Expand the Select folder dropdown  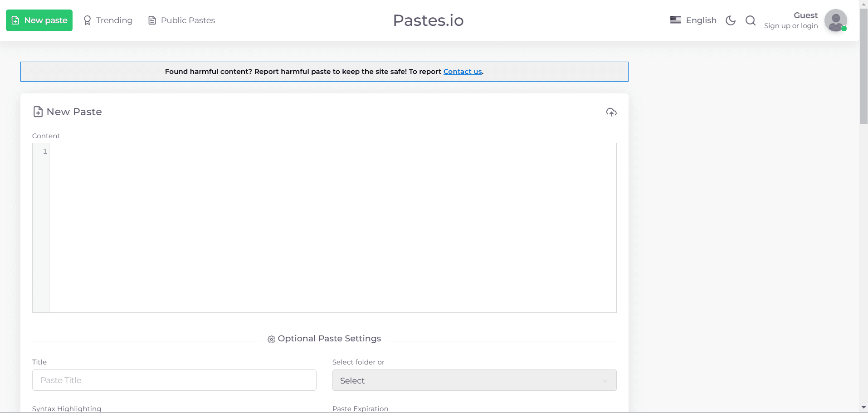(x=474, y=380)
